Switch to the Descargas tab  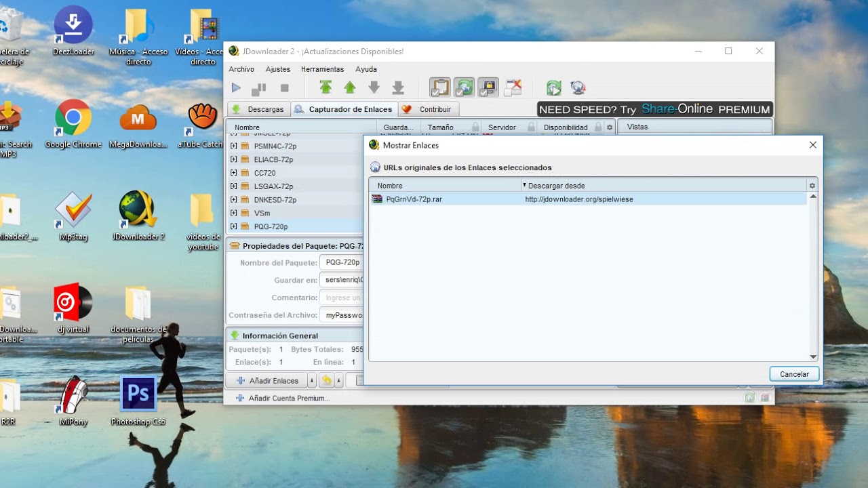click(258, 109)
